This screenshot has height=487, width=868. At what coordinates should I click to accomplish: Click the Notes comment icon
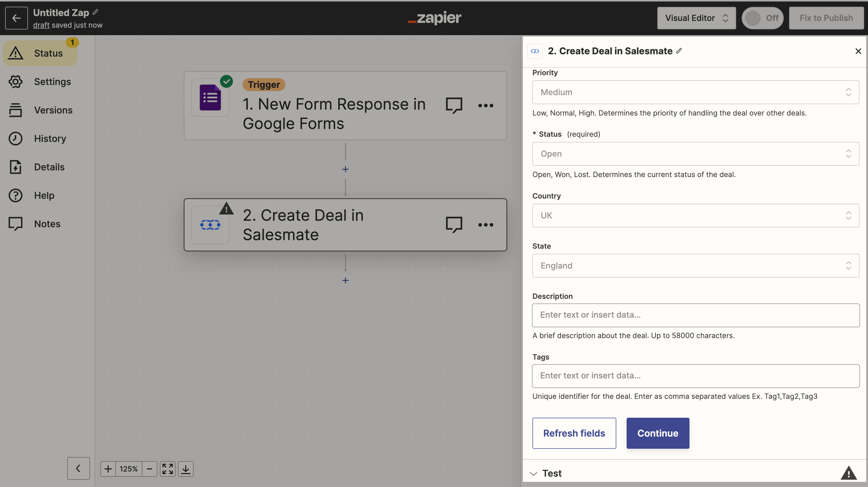tap(16, 224)
